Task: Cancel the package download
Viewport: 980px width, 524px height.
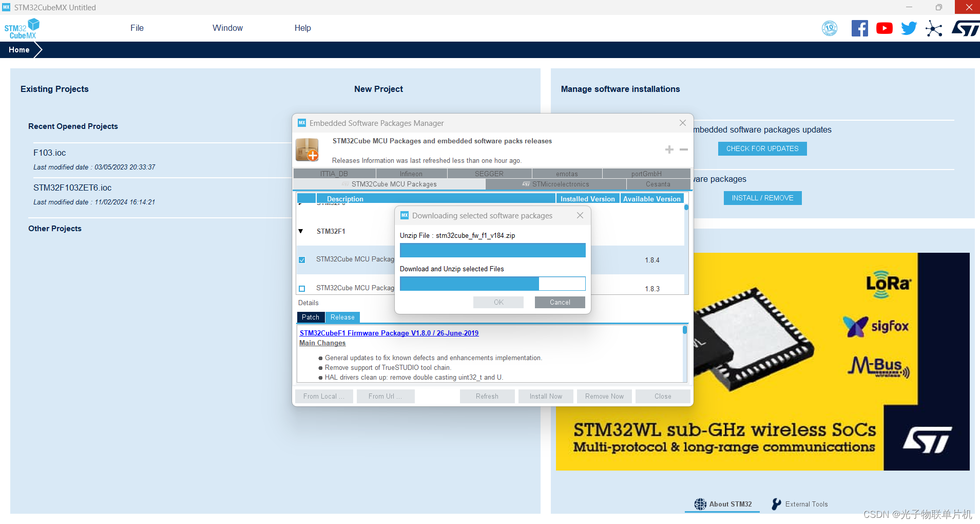Action: (560, 302)
